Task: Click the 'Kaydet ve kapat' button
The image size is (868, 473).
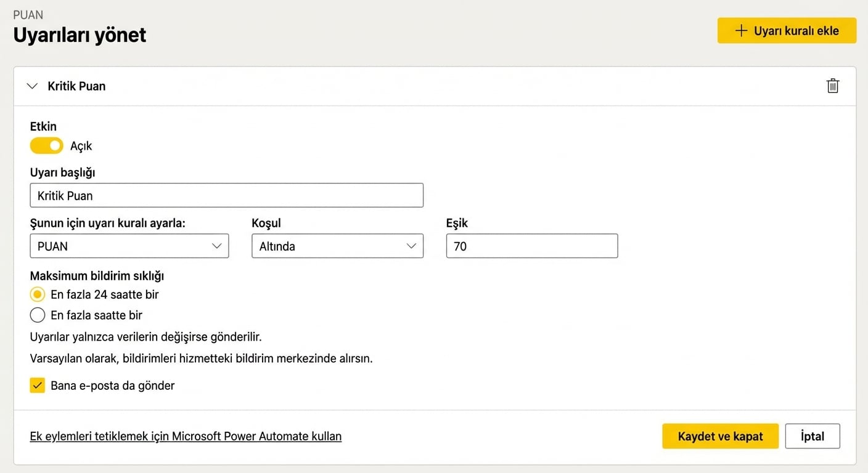Action: click(720, 436)
